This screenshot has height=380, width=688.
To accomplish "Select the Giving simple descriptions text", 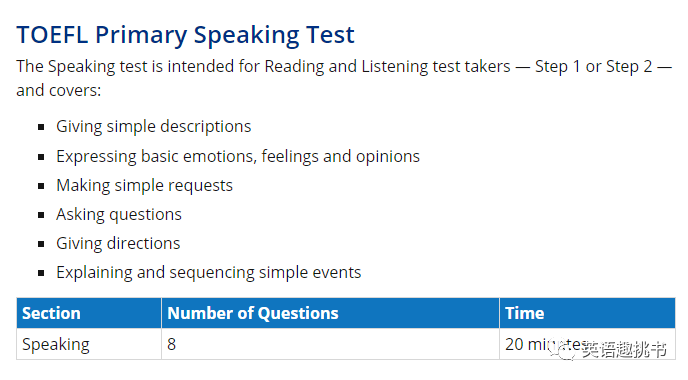I will click(154, 126).
